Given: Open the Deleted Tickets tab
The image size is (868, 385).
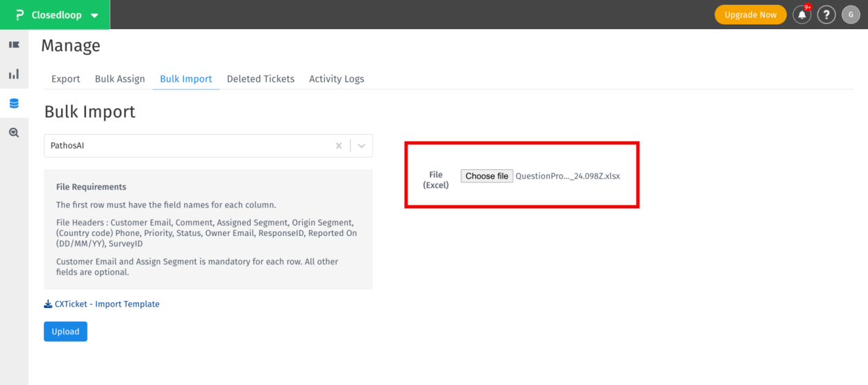Looking at the screenshot, I should [260, 79].
